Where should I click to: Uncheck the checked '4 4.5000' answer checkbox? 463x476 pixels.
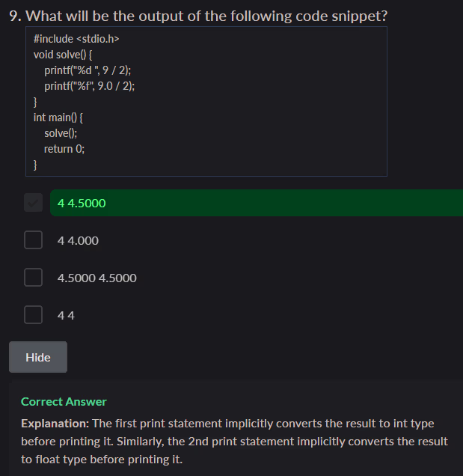pyautogui.click(x=33, y=203)
